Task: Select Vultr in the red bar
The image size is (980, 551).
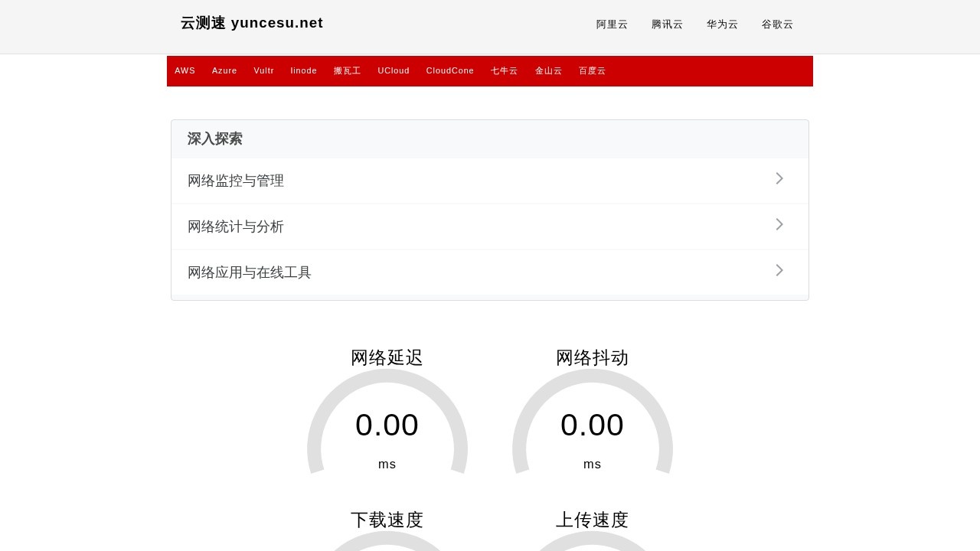Action: point(264,70)
